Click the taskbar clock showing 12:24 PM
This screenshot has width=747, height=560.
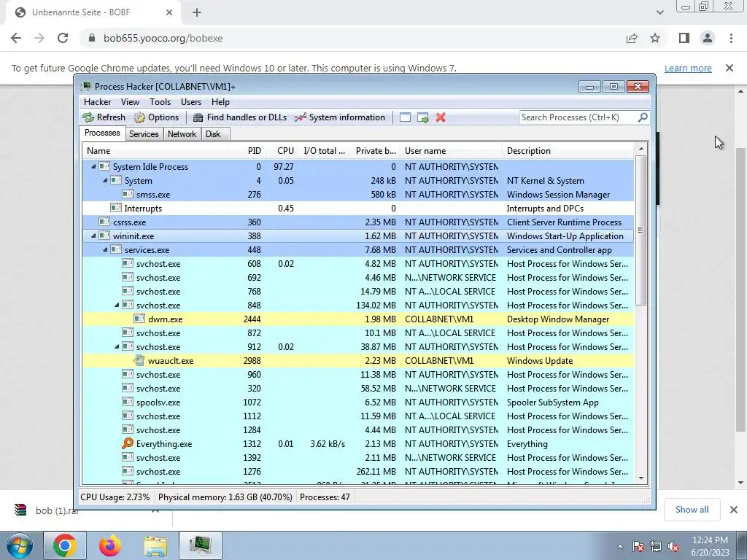tap(710, 546)
